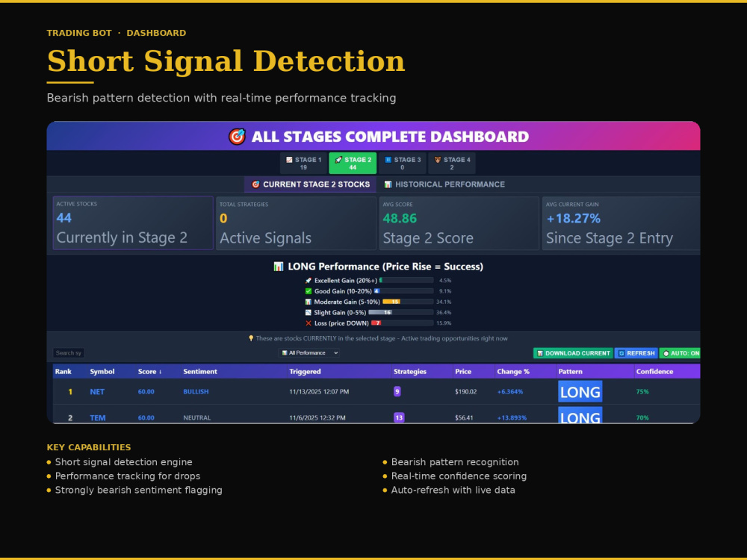Image resolution: width=747 pixels, height=560 pixels.
Task: Click the Rank column header
Action: point(63,371)
